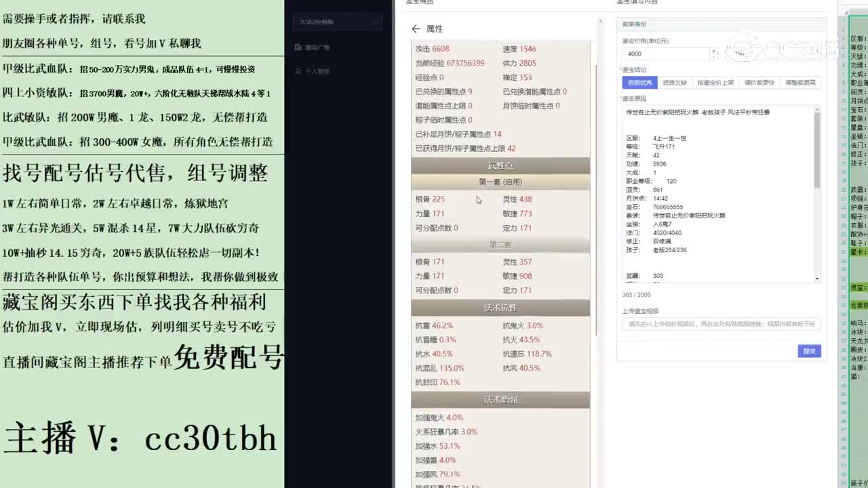Click the 敏捷 908 stat in second set
This screenshot has width=868, height=488.
pyautogui.click(x=517, y=276)
